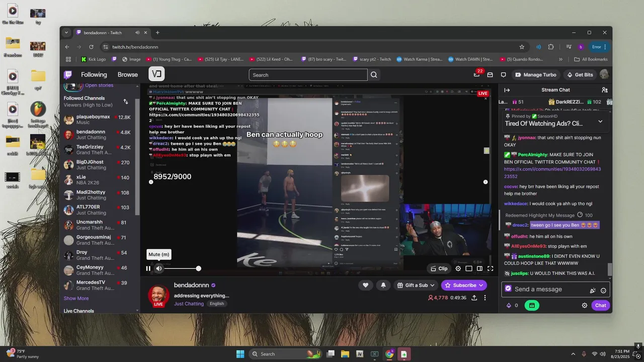This screenshot has width=644, height=362.
Task: Open the messages envelope icon
Action: (490, 75)
